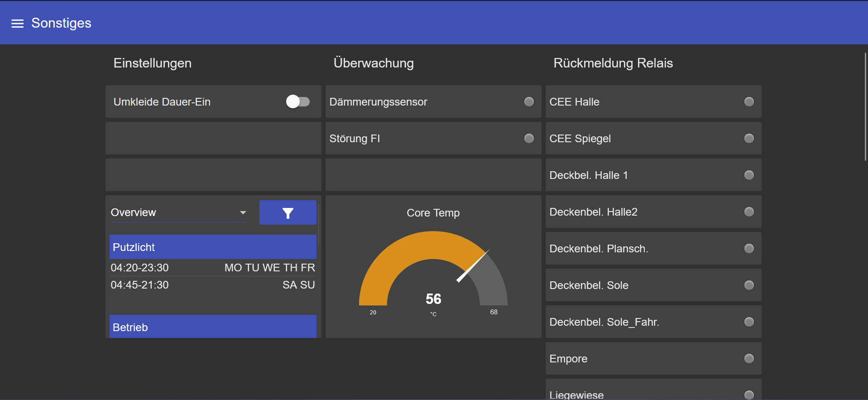The width and height of the screenshot is (868, 400).
Task: Click the Deckenbel. Sole indicator
Action: [x=749, y=285]
